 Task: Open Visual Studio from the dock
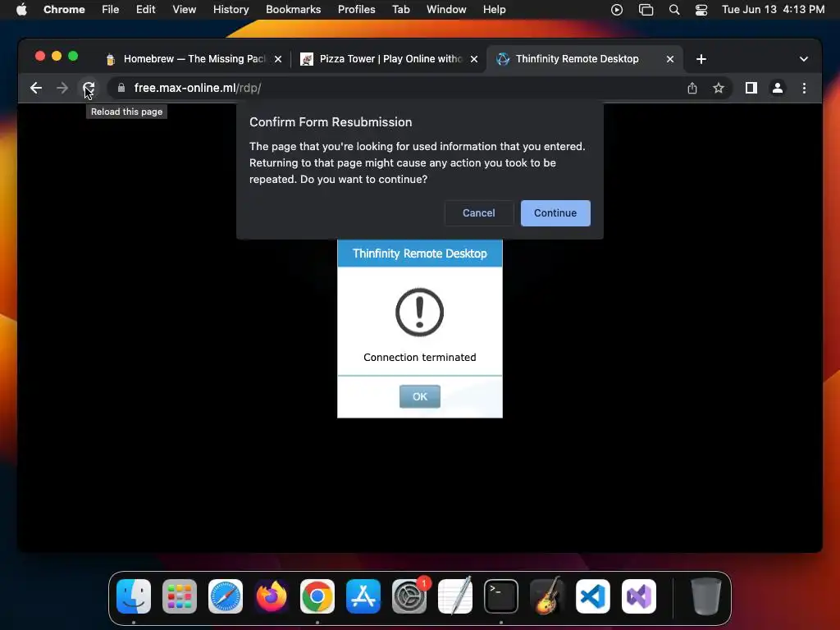click(x=639, y=596)
